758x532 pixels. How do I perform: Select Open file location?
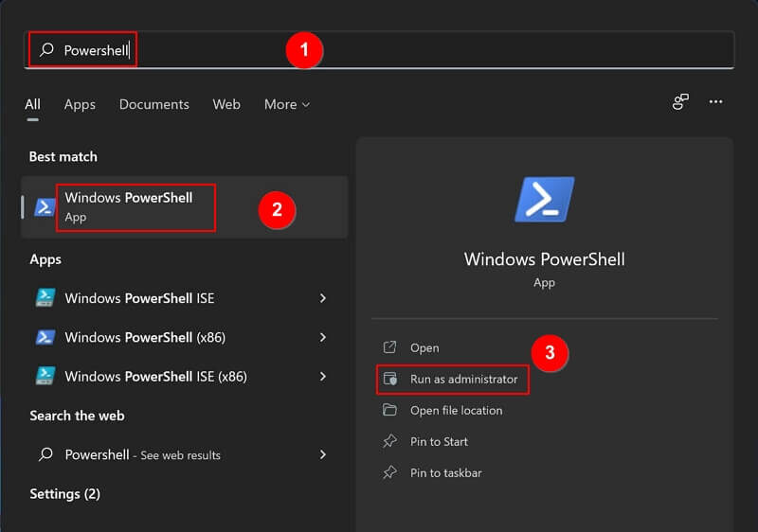(x=443, y=410)
